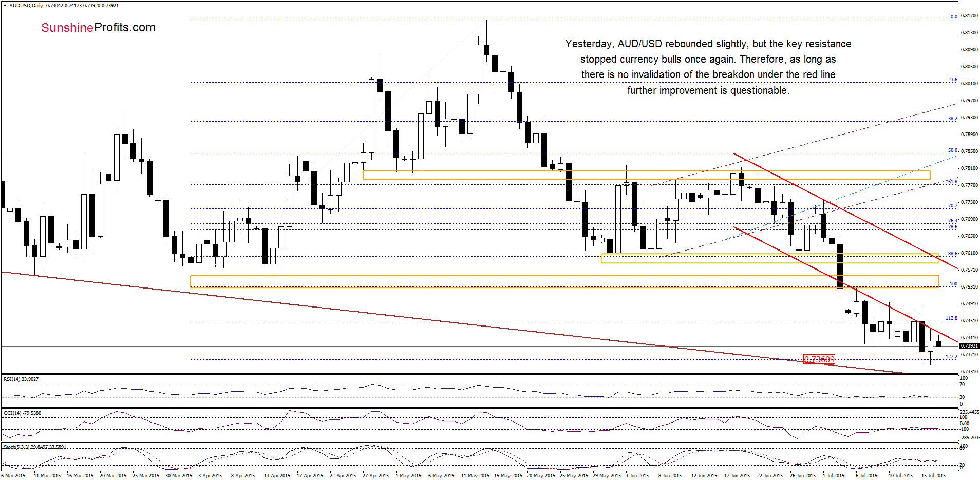Select the 38.2 Fibonacci level label
This screenshot has width=980, height=480.
point(953,119)
